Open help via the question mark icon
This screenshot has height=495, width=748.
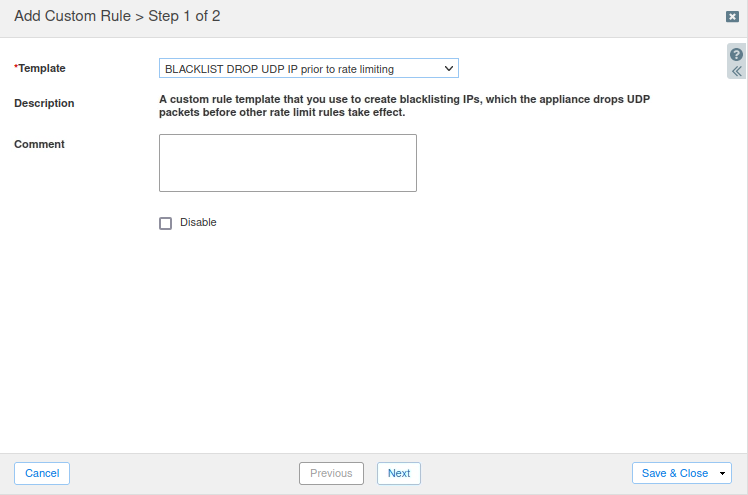[737, 54]
